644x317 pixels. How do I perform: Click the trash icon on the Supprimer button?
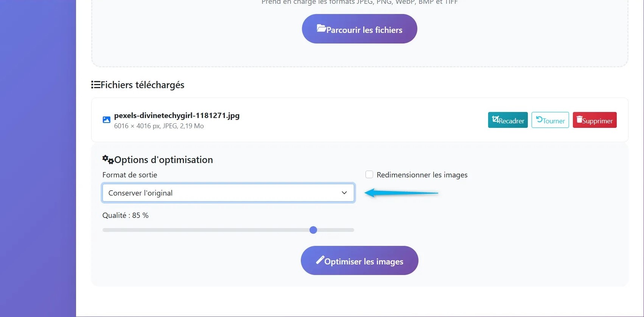pyautogui.click(x=579, y=120)
